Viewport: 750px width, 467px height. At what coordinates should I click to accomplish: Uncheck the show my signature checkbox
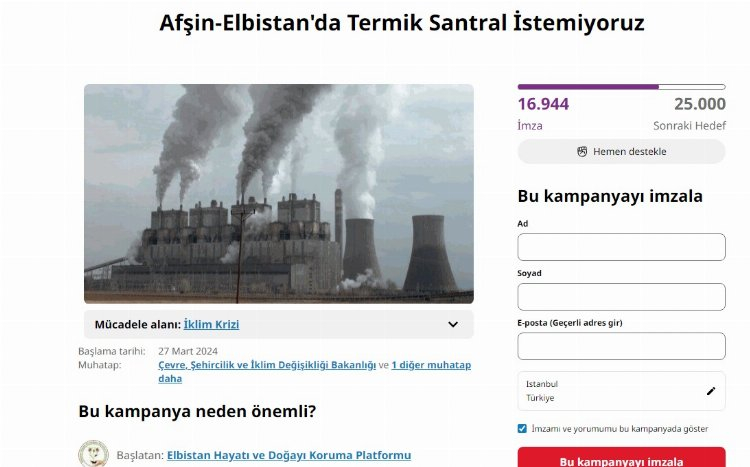pos(522,429)
